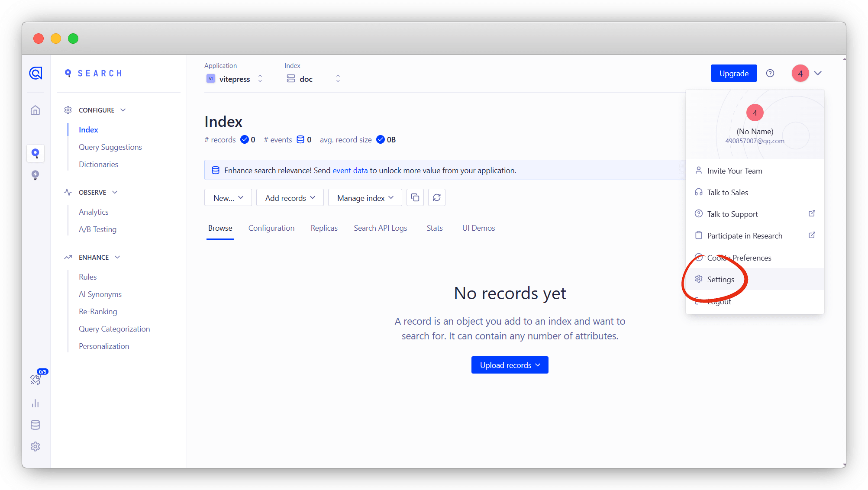This screenshot has width=868, height=490.
Task: Click the Algolia logo icon
Action: pyautogui.click(x=35, y=73)
